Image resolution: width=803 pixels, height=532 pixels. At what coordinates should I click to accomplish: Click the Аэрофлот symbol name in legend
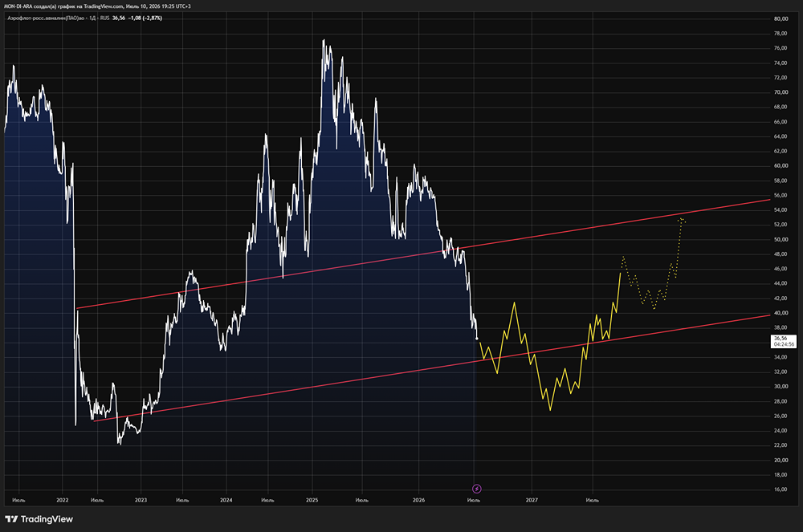46,18
